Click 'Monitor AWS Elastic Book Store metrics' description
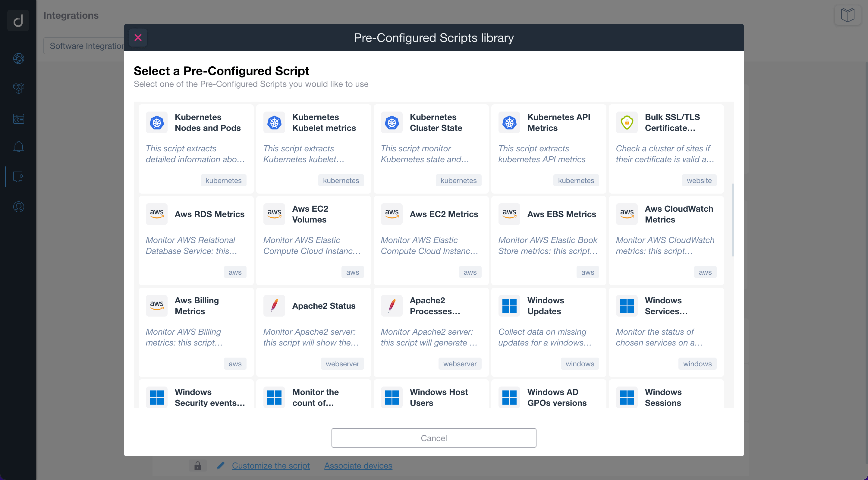Viewport: 868px width, 480px height. (548, 245)
